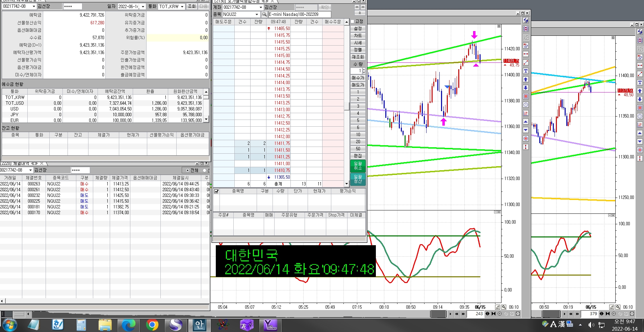
Task: Click the red circle target tool in left chart
Action: [x=526, y=138]
